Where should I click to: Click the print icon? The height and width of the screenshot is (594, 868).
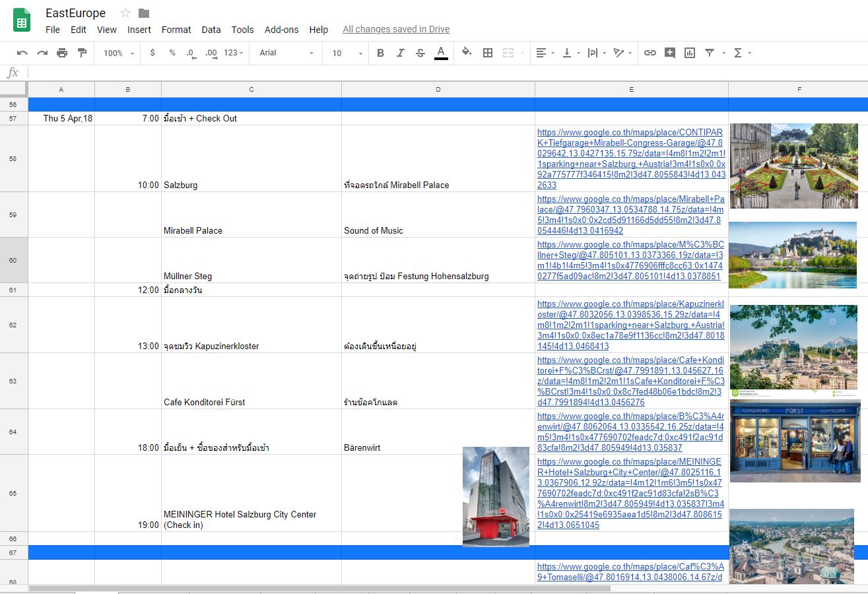[62, 53]
